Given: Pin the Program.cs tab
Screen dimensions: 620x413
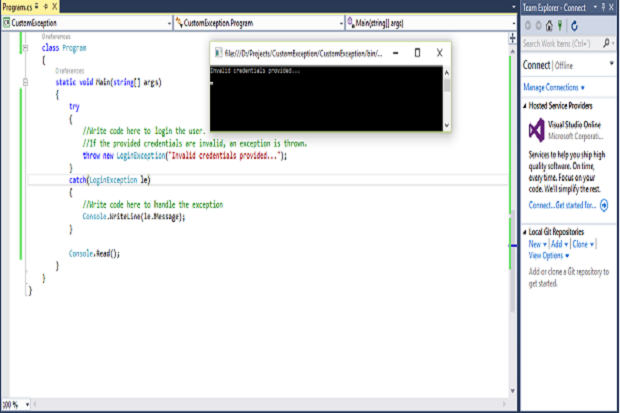Looking at the screenshot, I should 46,7.
